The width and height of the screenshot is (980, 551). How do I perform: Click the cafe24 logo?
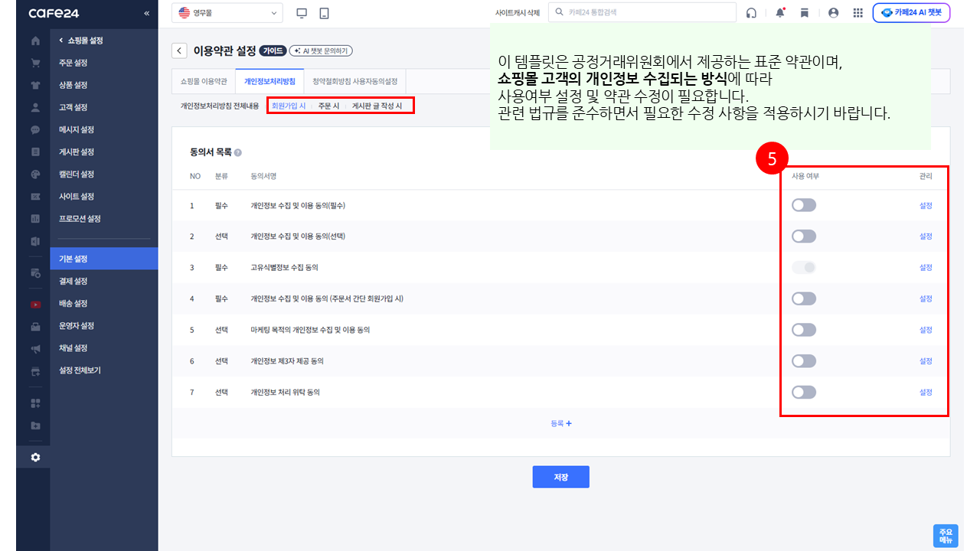click(54, 13)
